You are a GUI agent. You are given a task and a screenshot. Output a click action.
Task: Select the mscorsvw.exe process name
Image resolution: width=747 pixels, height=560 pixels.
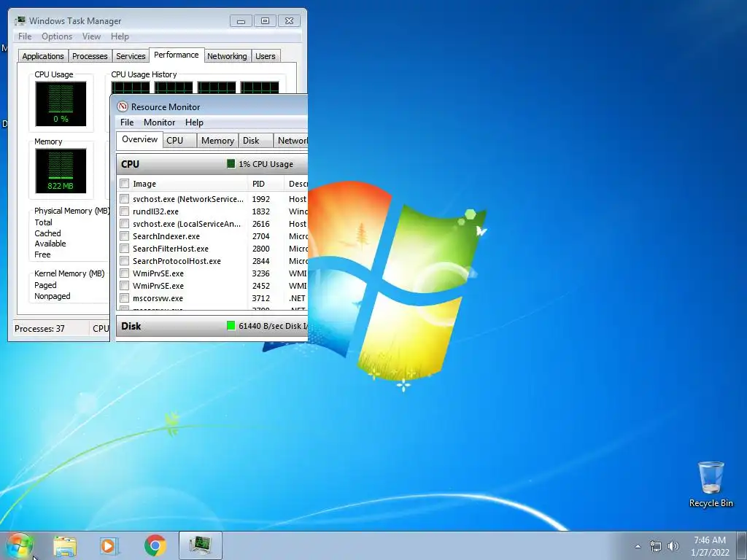(158, 298)
